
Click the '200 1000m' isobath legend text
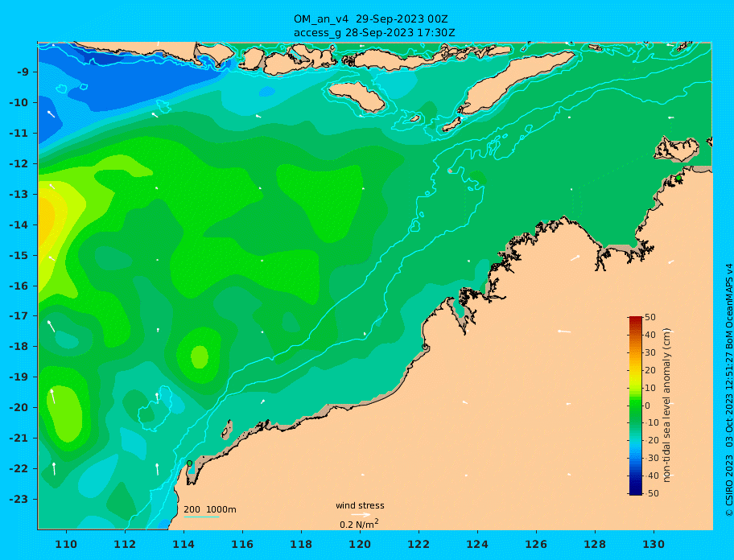click(x=210, y=509)
